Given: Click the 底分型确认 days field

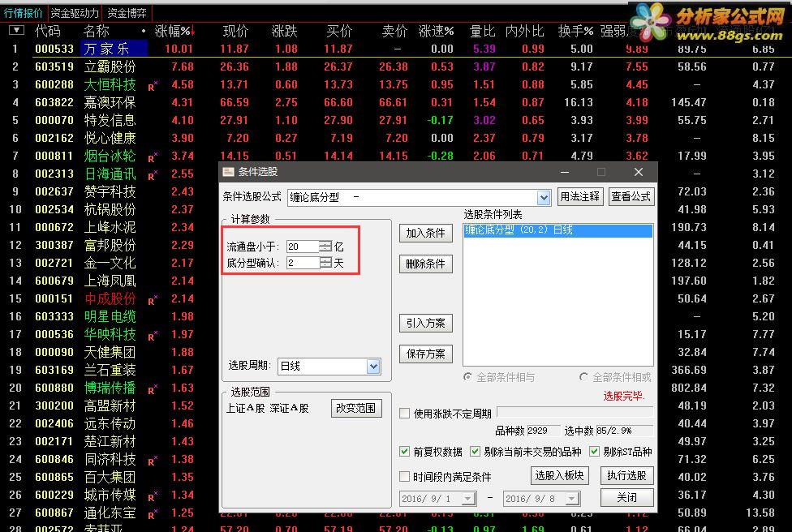Looking at the screenshot, I should coord(303,263).
